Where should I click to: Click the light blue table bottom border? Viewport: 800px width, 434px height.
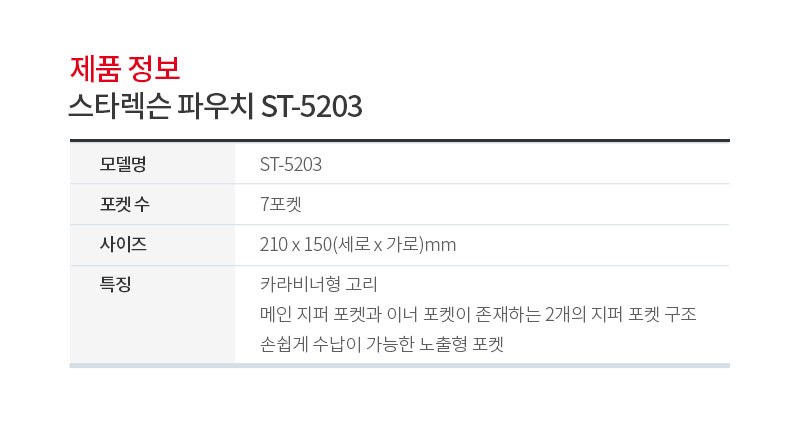tap(400, 366)
